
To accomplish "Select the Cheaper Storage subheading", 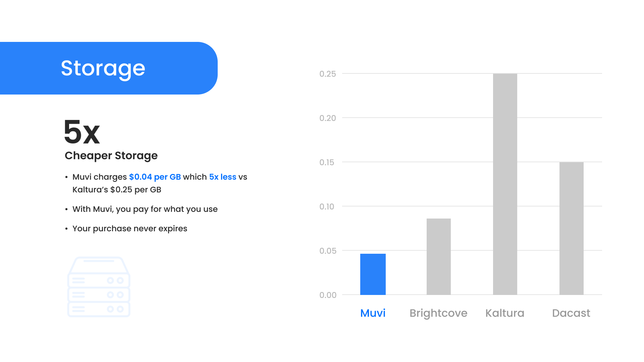I will (111, 156).
